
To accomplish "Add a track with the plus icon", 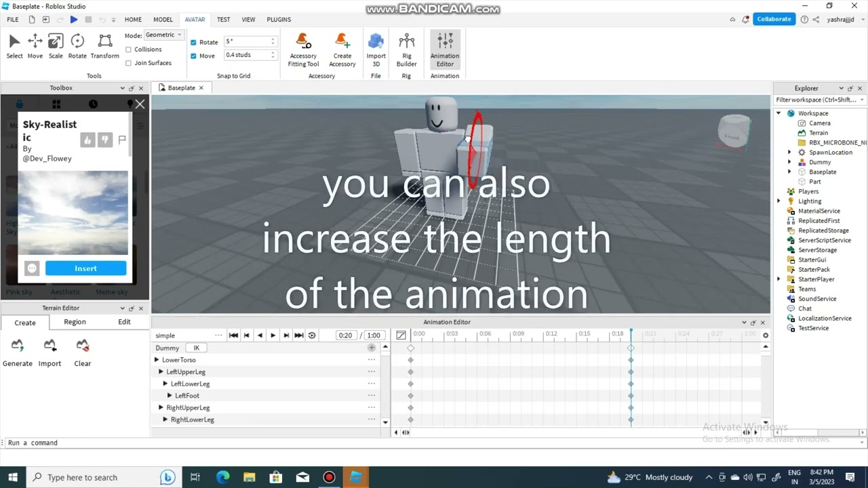I will point(372,348).
